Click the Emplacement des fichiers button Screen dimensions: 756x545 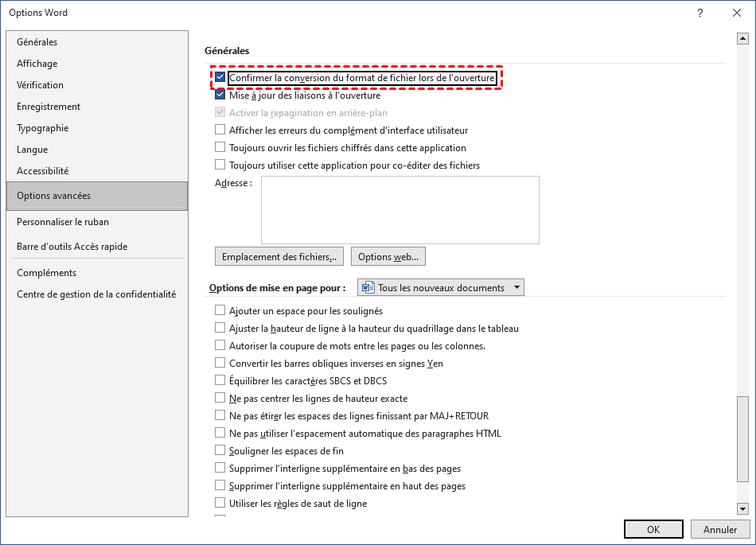279,257
